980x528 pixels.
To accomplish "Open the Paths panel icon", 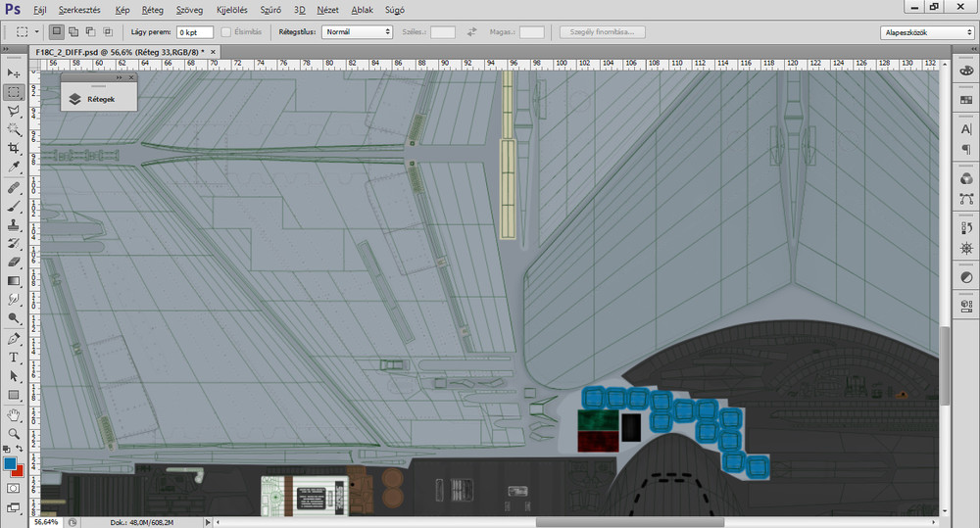I will [966, 199].
